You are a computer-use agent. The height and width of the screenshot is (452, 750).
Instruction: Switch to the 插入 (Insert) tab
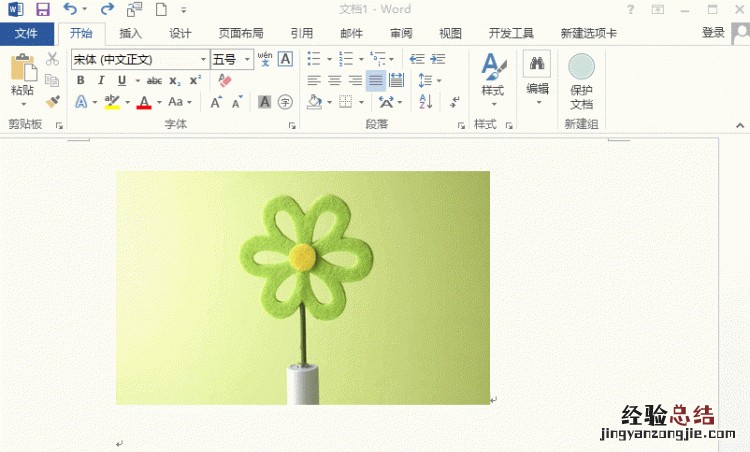point(131,33)
